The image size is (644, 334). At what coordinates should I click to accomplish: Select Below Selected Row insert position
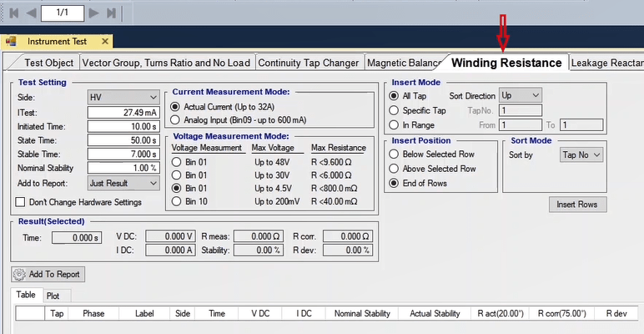coord(395,154)
